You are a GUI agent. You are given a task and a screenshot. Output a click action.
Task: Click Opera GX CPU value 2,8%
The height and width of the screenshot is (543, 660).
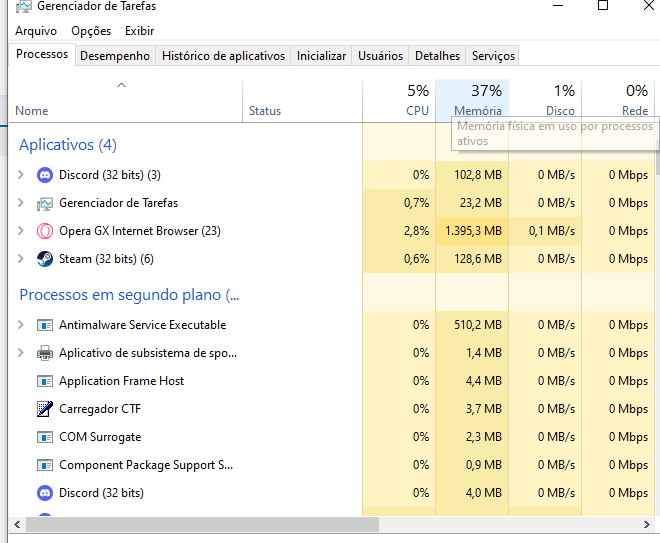(x=416, y=231)
